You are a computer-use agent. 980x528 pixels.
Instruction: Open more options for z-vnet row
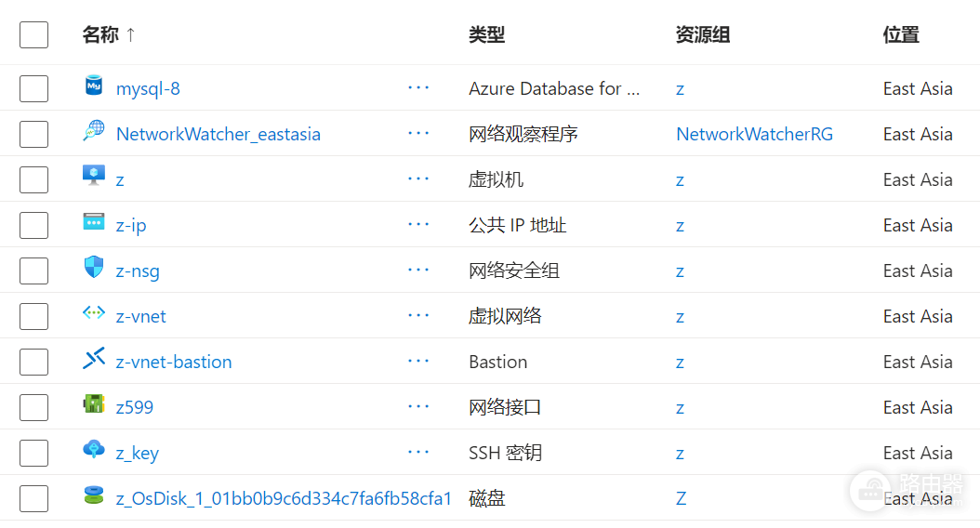(x=418, y=315)
